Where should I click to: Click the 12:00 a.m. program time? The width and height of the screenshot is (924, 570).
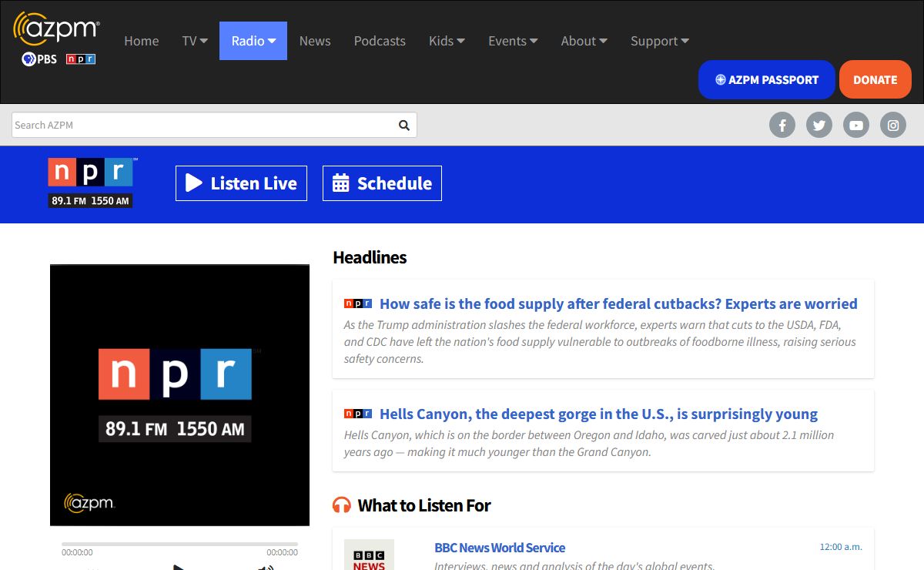841,547
